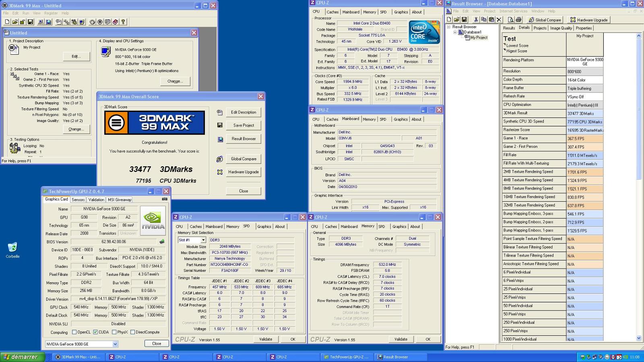Collapse Result Browser root tree node

pos(449,27)
